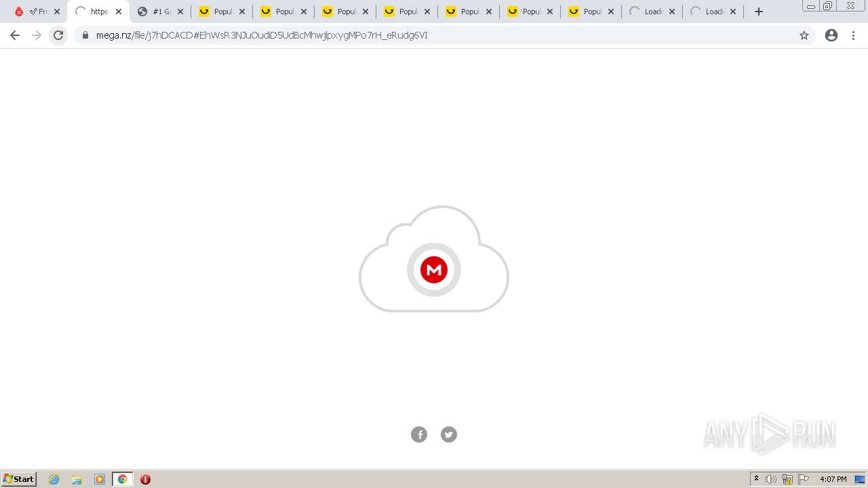View site info via padlock icon

click(85, 35)
